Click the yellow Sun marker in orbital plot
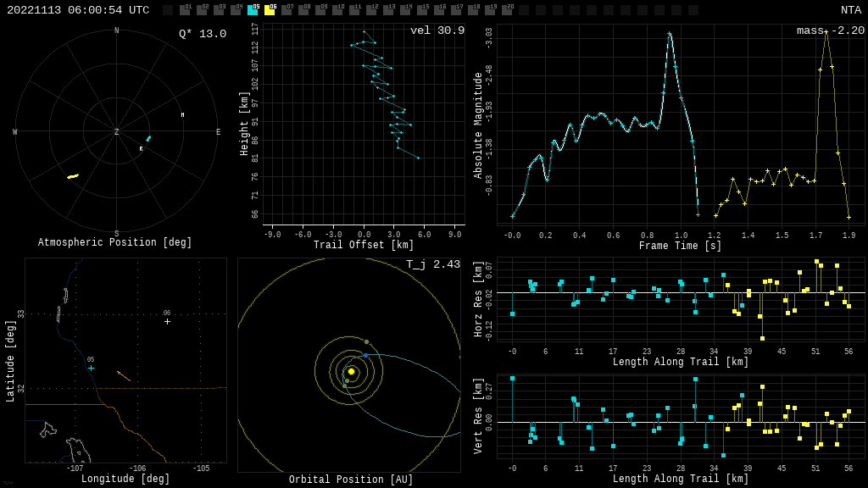The height and width of the screenshot is (488, 868). pyautogui.click(x=351, y=371)
